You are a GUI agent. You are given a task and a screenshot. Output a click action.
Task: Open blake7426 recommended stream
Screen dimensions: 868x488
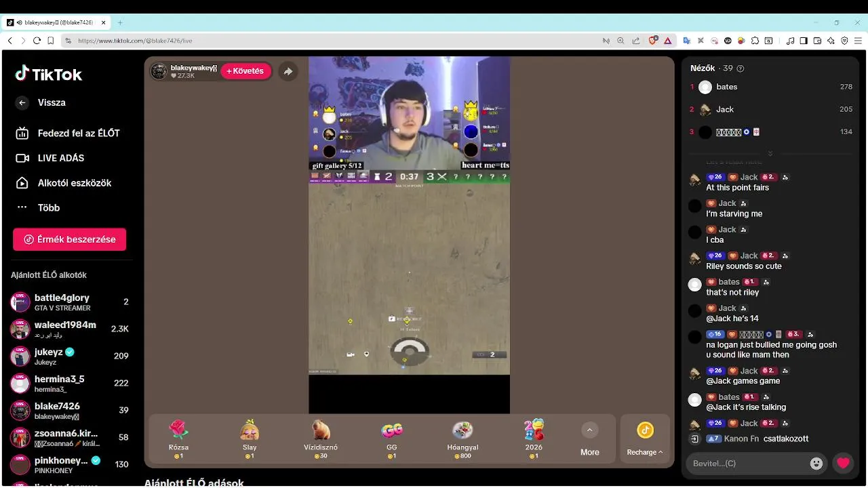[x=69, y=411]
